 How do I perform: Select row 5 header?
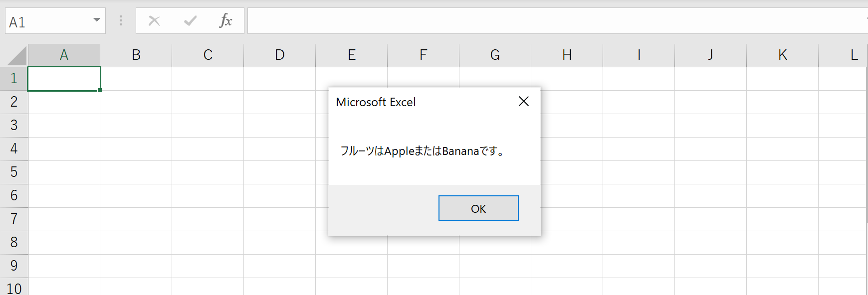click(14, 172)
